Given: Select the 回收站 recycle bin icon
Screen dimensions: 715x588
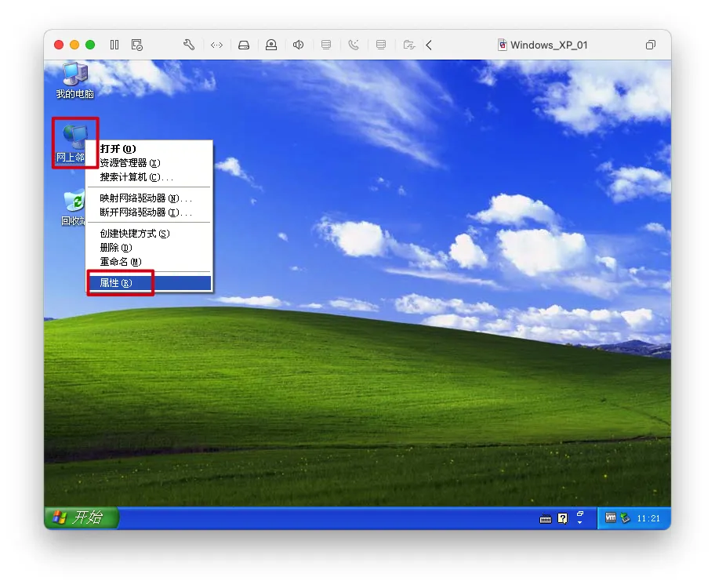Looking at the screenshot, I should 73,208.
